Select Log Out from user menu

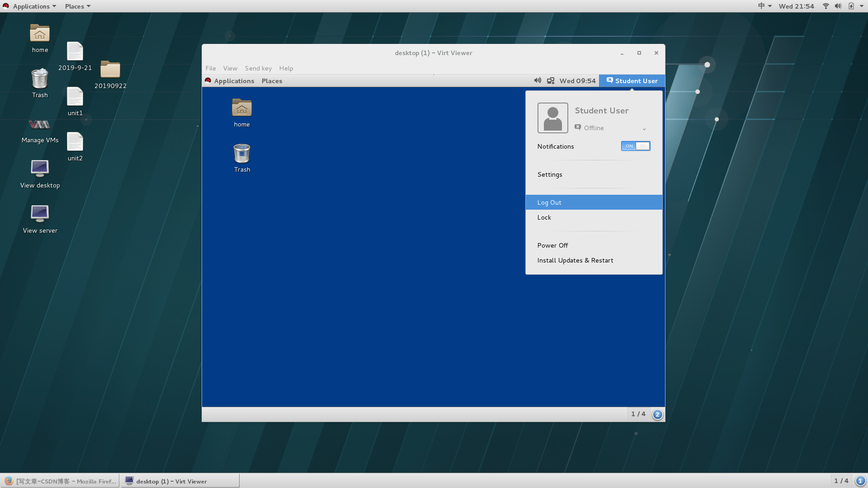(x=549, y=202)
